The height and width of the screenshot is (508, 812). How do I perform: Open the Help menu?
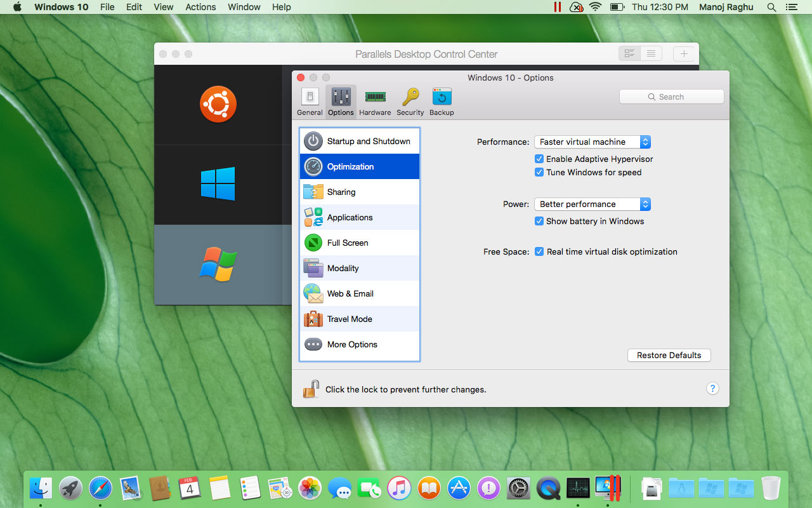pos(281,7)
